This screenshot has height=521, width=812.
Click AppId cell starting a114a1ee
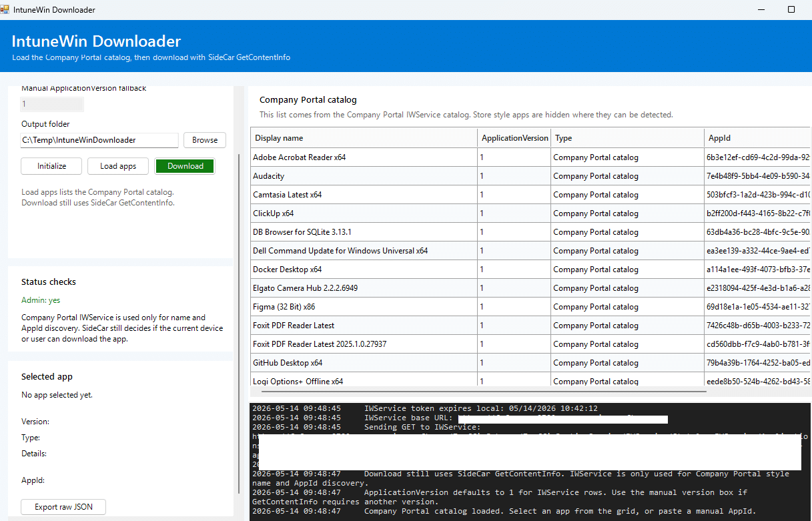[758, 270]
